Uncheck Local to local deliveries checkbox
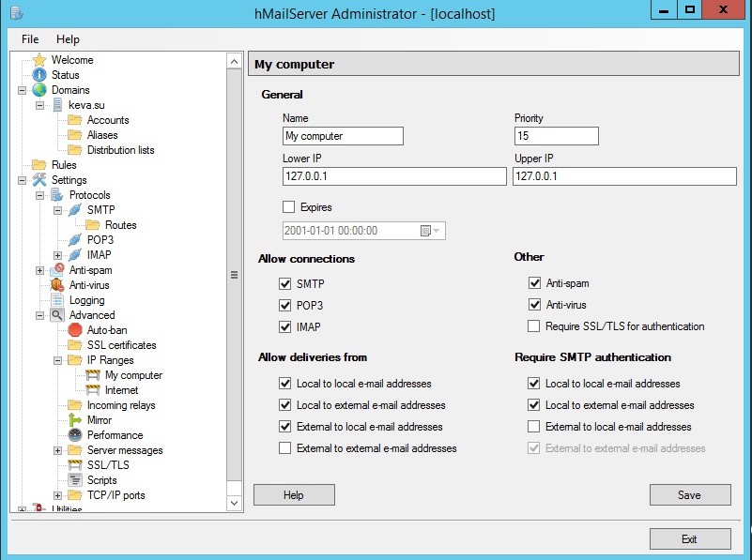The width and height of the screenshot is (752, 560). (284, 384)
